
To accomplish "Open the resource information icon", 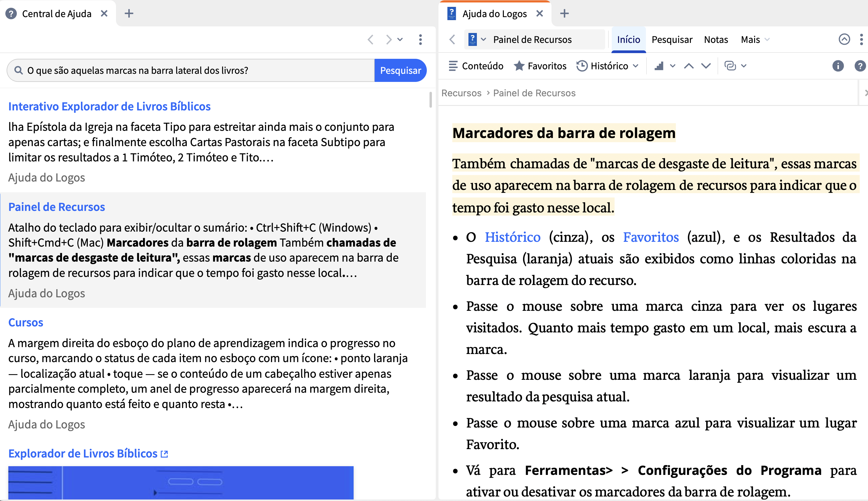I will [x=838, y=66].
